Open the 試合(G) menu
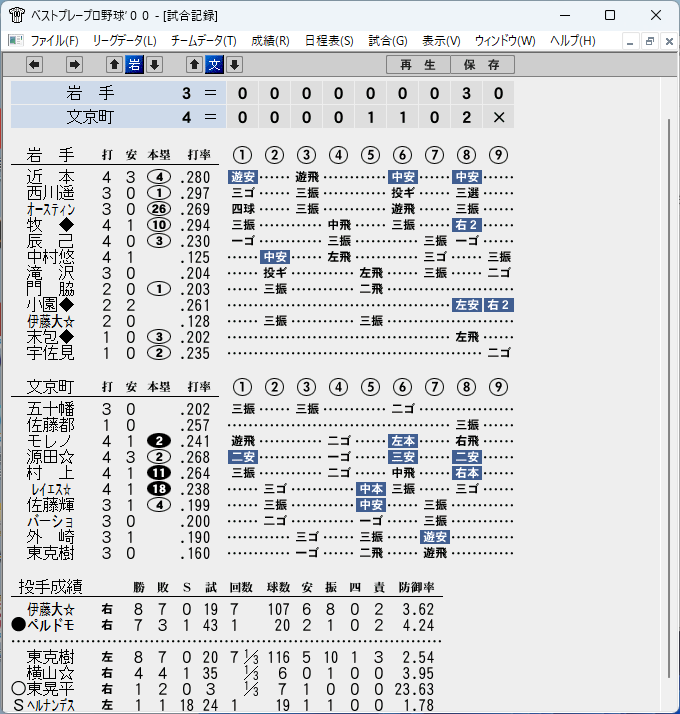 click(x=388, y=41)
